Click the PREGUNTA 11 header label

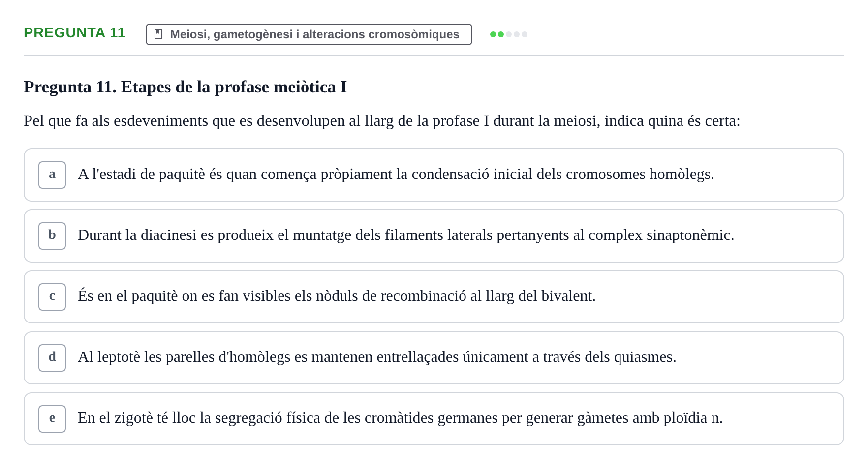click(x=74, y=33)
